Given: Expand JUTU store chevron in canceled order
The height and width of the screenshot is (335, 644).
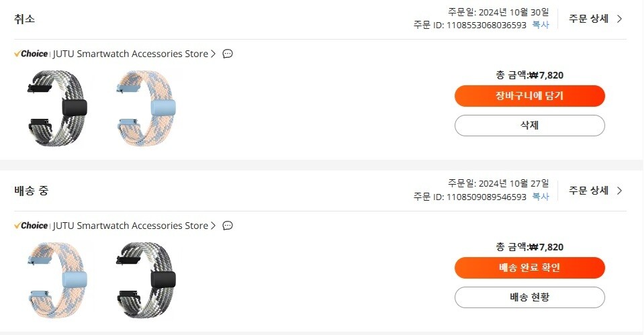Looking at the screenshot, I should click(214, 54).
